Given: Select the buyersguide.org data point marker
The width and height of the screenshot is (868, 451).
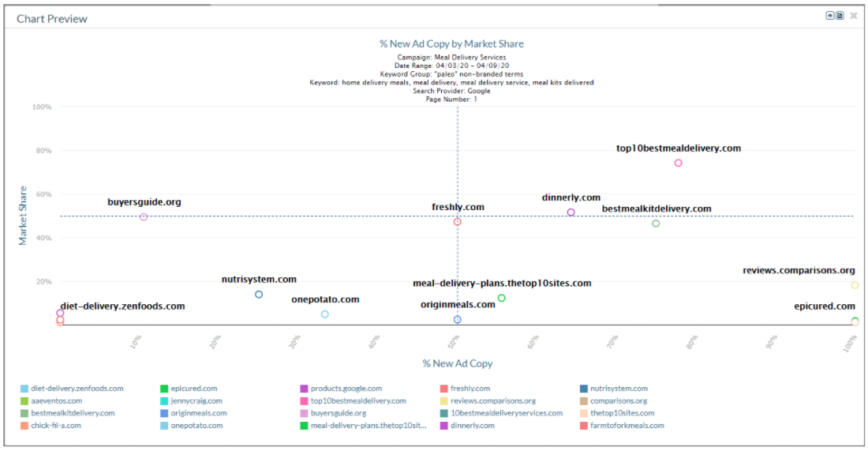Looking at the screenshot, I should tap(144, 217).
